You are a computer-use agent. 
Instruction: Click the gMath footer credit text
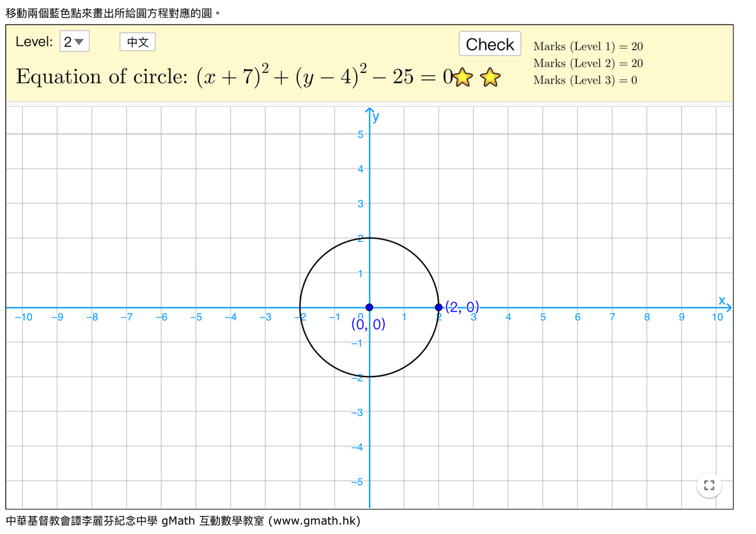[183, 521]
